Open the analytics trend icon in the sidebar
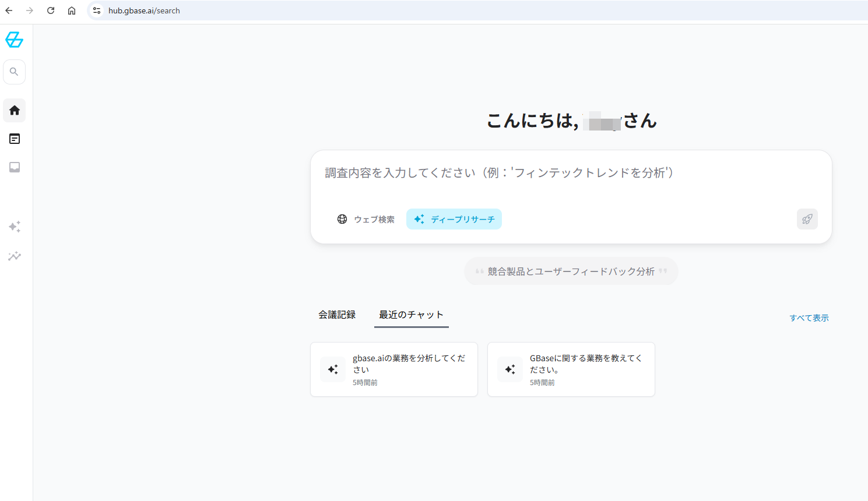This screenshot has width=868, height=501. click(14, 256)
